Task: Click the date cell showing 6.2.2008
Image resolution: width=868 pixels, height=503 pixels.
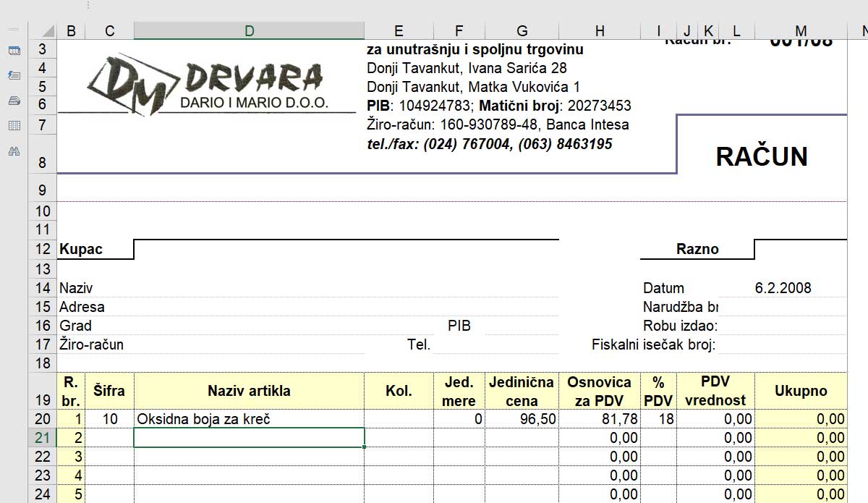Action: tap(783, 288)
